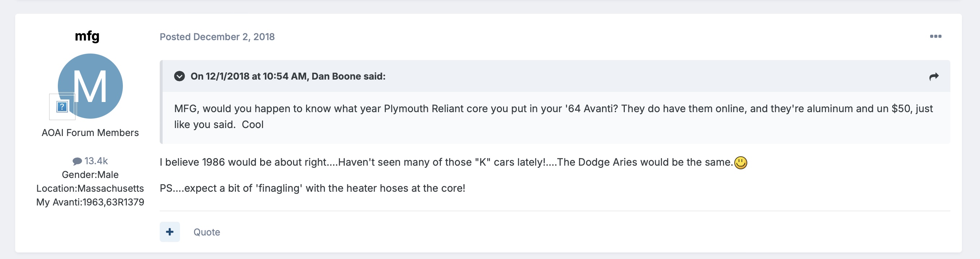Click the PS line about heater hoses
Screen dimensions: 980x259
point(312,188)
